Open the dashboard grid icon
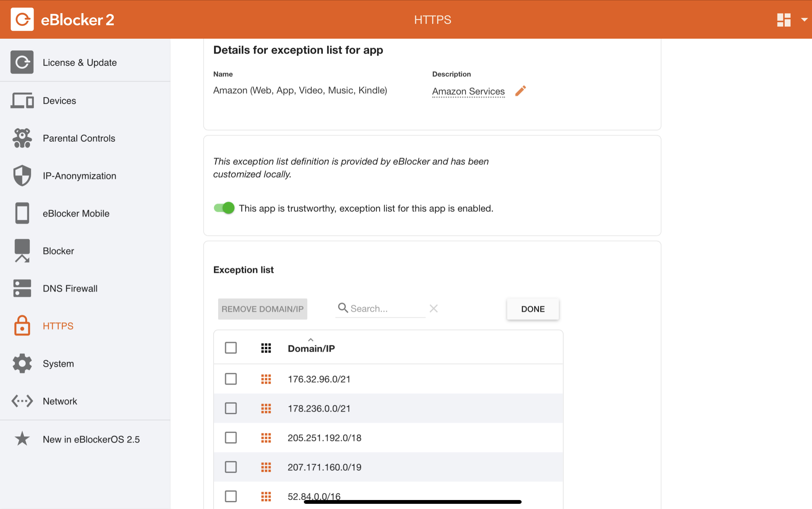Image resolution: width=812 pixels, height=509 pixels. [784, 20]
